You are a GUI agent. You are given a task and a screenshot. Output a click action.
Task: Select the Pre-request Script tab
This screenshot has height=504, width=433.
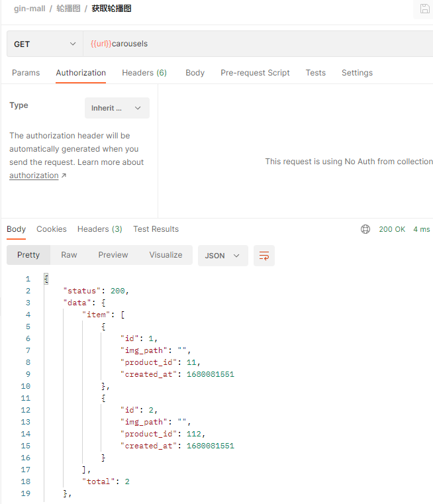click(x=255, y=73)
